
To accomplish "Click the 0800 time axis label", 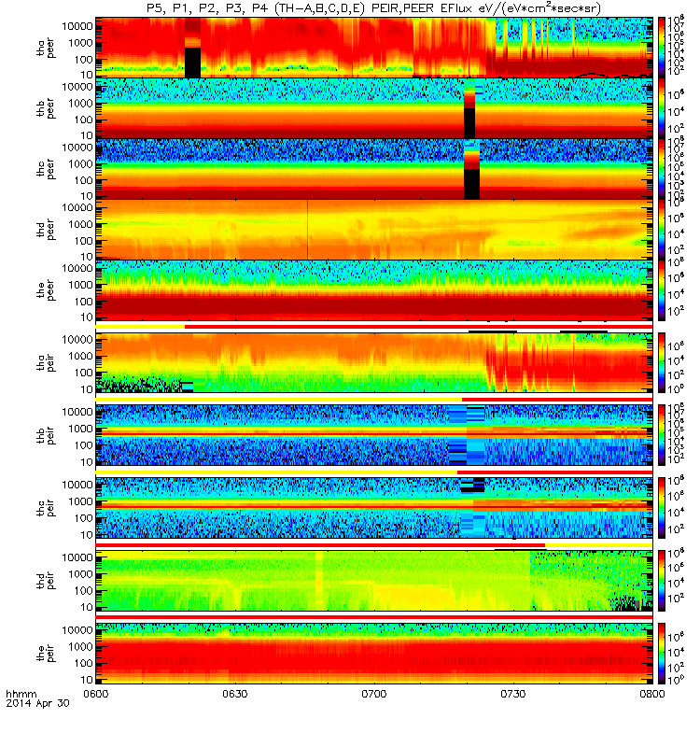I will [x=652, y=694].
